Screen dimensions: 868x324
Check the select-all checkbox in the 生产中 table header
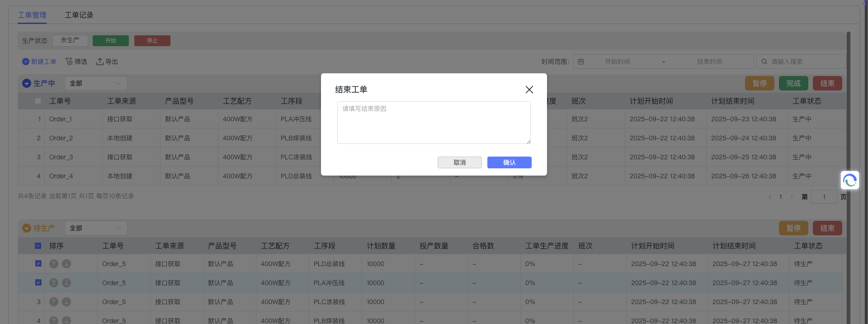click(x=38, y=101)
